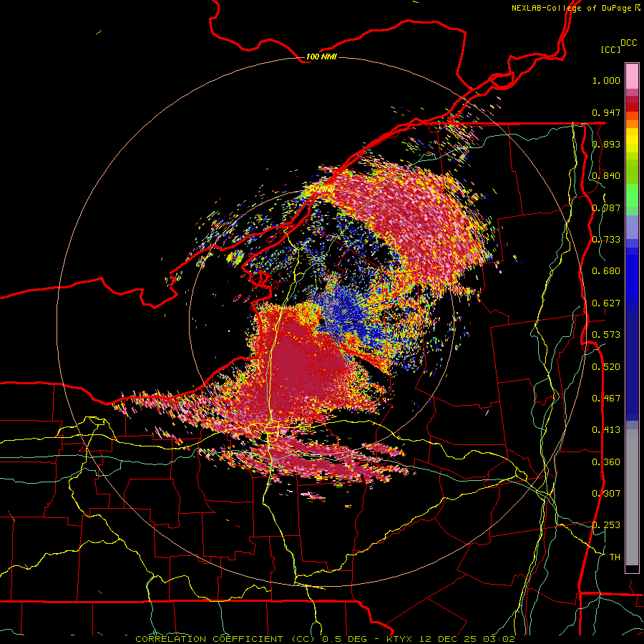Pick the yellow swatch on the color bar
The image size is (644, 644).
tap(632, 141)
